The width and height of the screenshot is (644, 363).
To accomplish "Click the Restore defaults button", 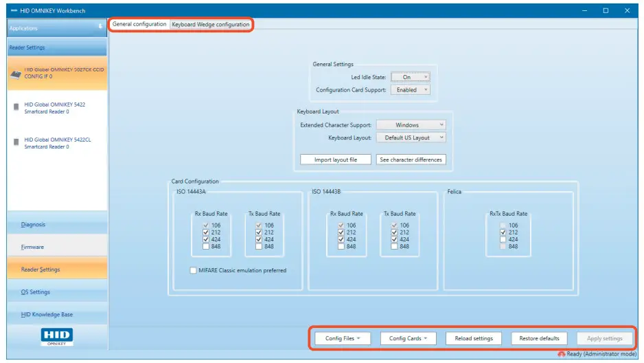I will [539, 338].
